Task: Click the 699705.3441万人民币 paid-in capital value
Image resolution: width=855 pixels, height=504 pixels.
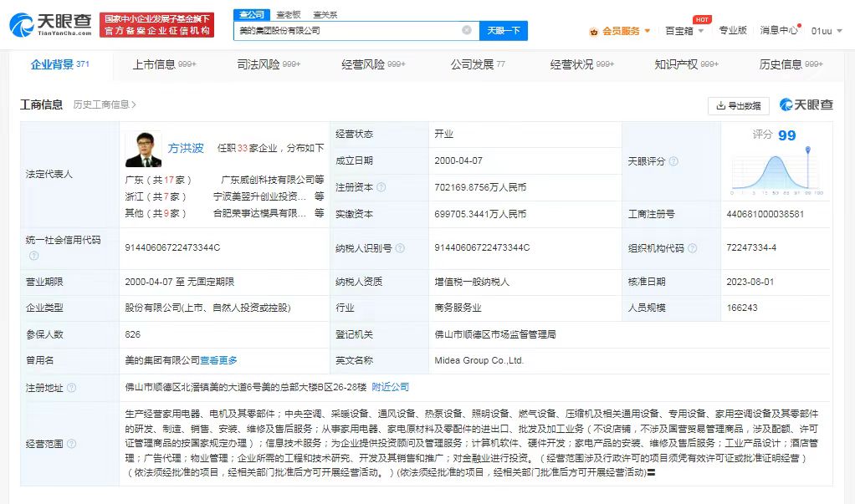Action: 480,214
